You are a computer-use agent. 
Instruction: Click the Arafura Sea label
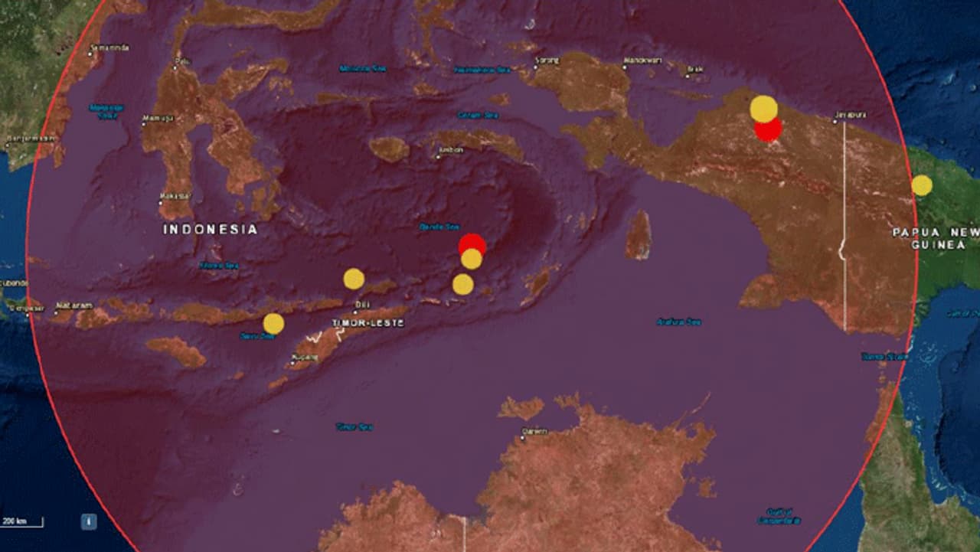(x=679, y=322)
